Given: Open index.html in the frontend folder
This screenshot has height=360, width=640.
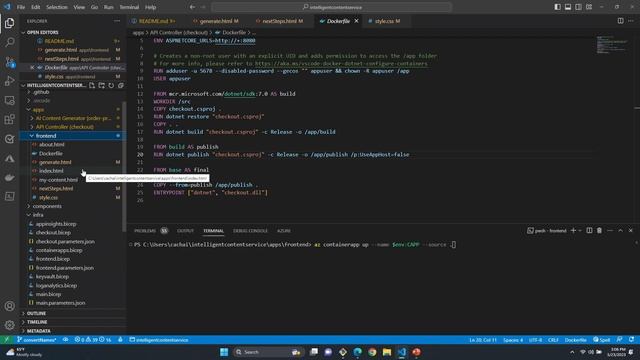Looking at the screenshot, I should [x=51, y=171].
